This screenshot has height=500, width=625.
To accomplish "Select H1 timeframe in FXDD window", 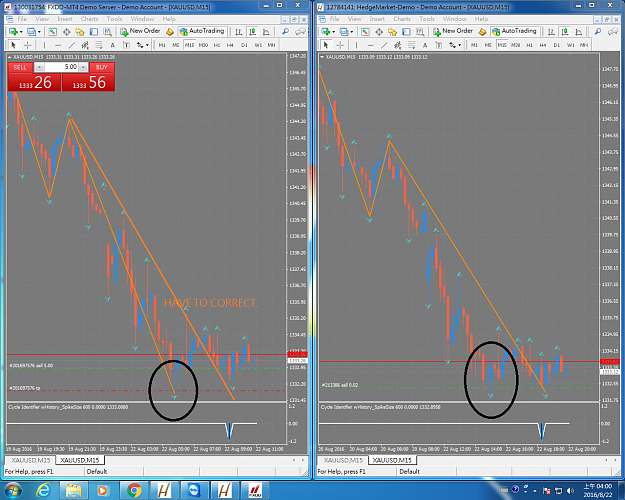I will tap(217, 45).
